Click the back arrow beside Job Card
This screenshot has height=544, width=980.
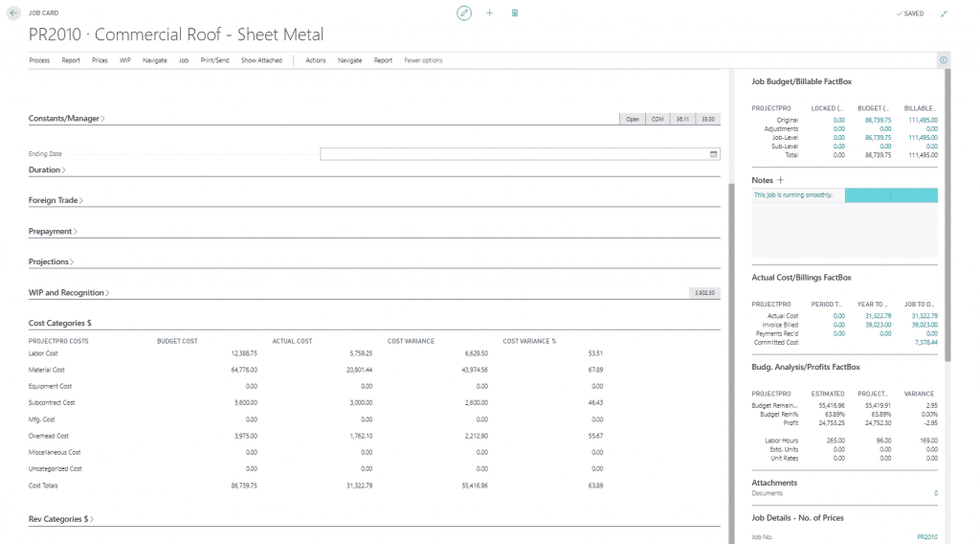13,13
